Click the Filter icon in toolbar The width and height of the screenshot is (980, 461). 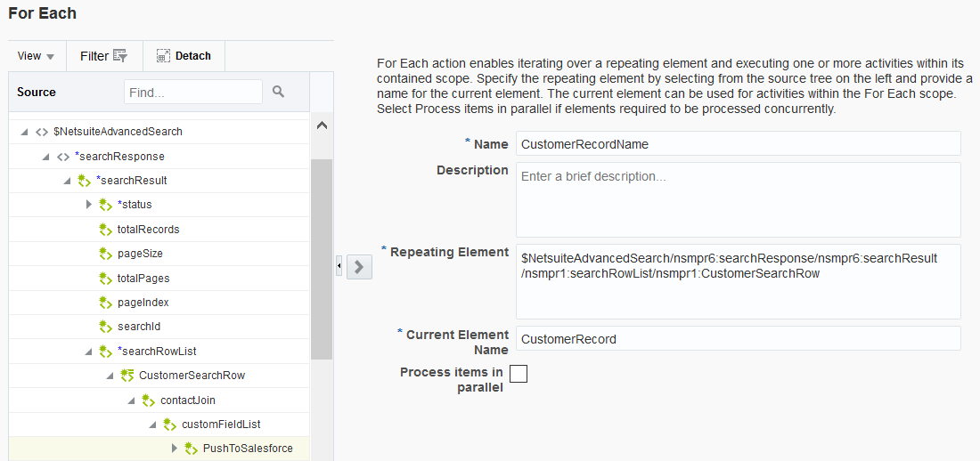coord(120,56)
